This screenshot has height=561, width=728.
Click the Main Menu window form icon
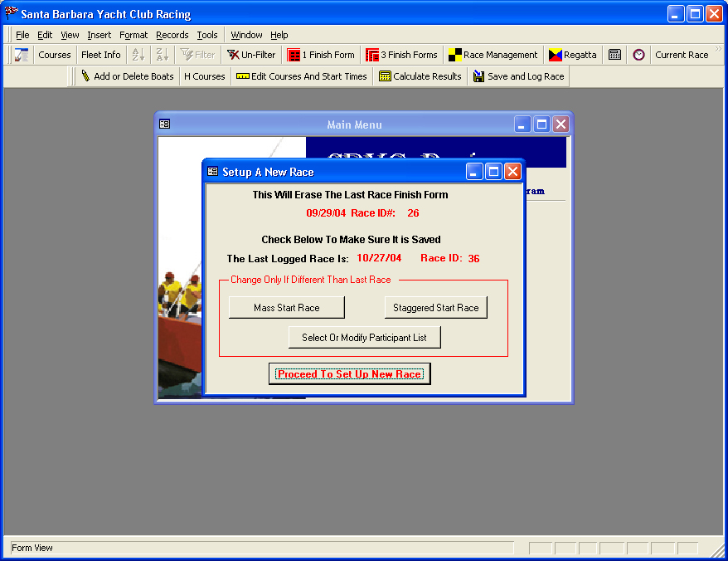(165, 124)
